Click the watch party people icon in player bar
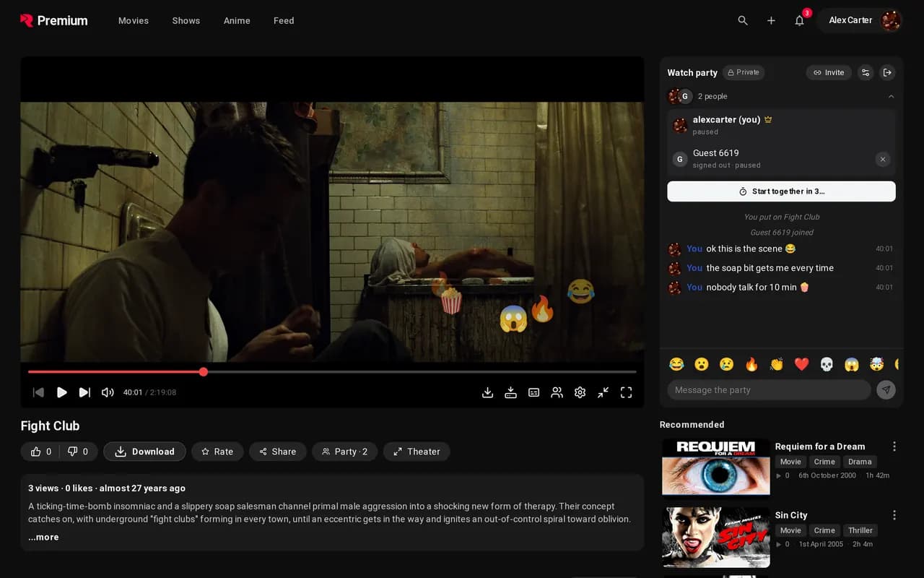The width and height of the screenshot is (924, 578). tap(557, 392)
